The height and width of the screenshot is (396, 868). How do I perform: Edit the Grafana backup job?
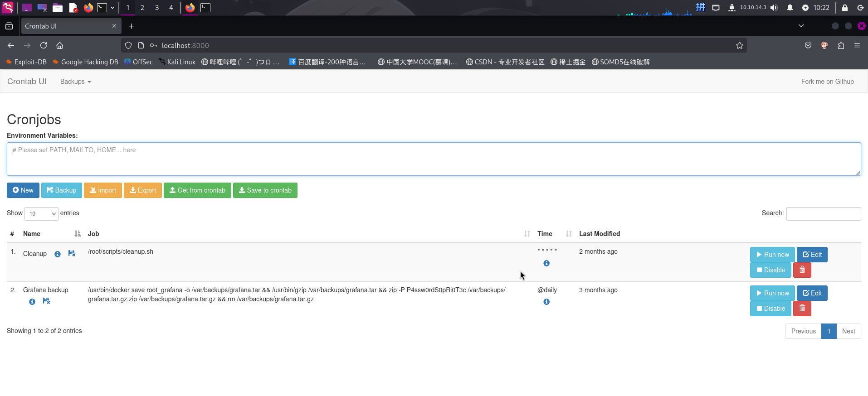coord(812,293)
